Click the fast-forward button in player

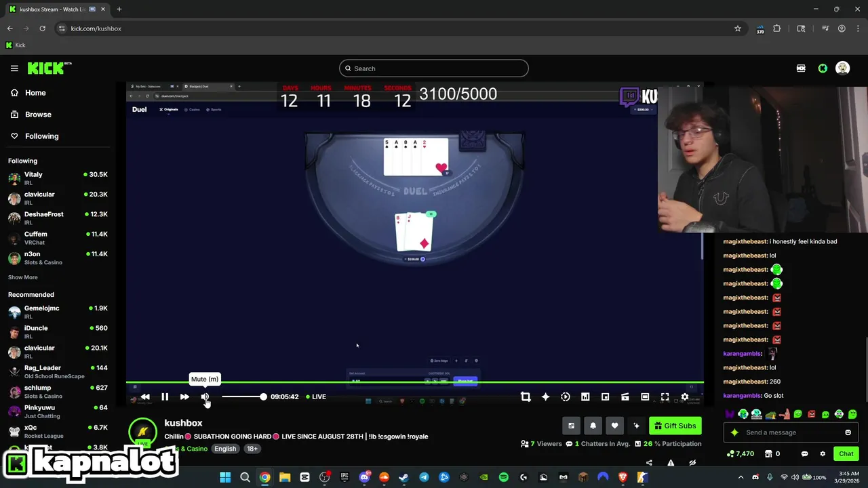pos(184,396)
